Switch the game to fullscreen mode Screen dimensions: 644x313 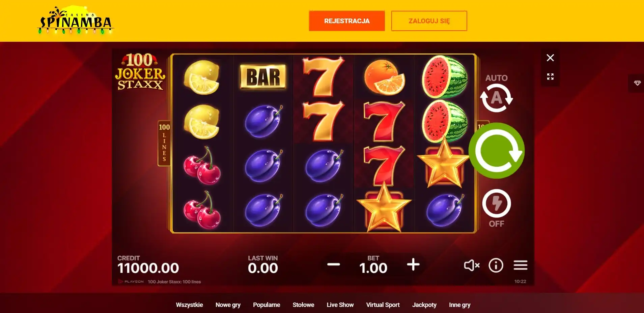[550, 77]
